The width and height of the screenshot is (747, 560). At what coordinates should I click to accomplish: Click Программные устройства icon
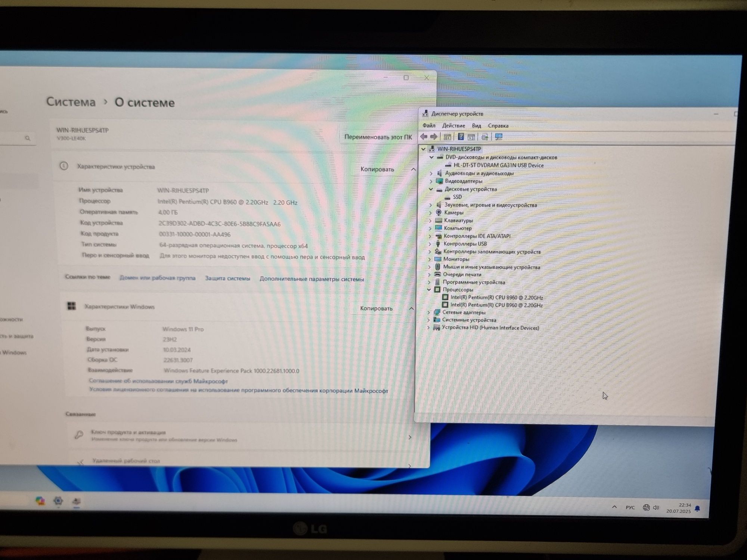tap(437, 282)
